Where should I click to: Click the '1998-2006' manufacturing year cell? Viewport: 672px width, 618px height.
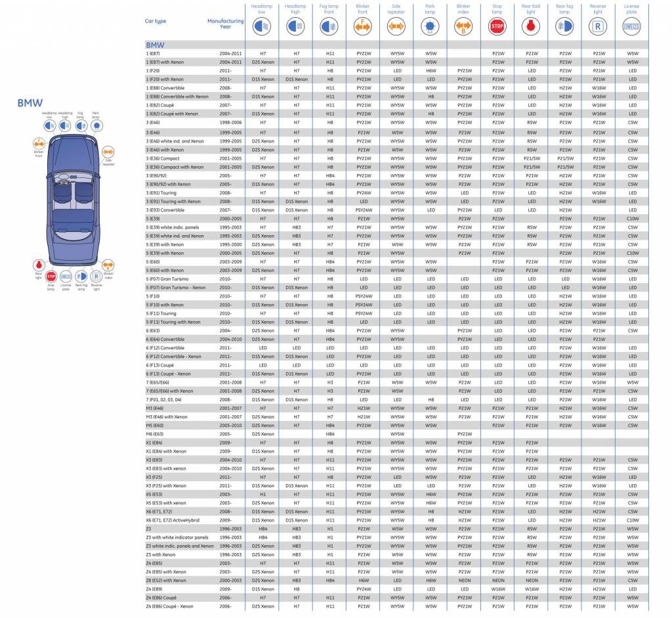[x=230, y=122]
